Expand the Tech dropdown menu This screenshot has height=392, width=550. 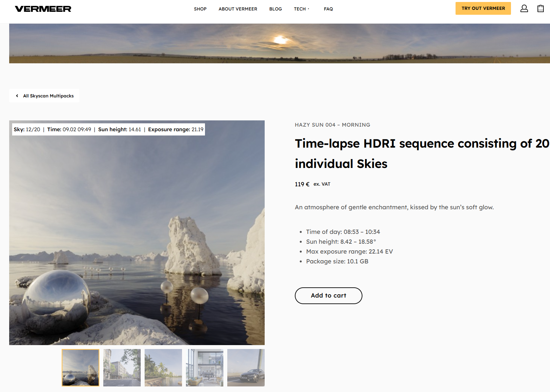click(301, 9)
